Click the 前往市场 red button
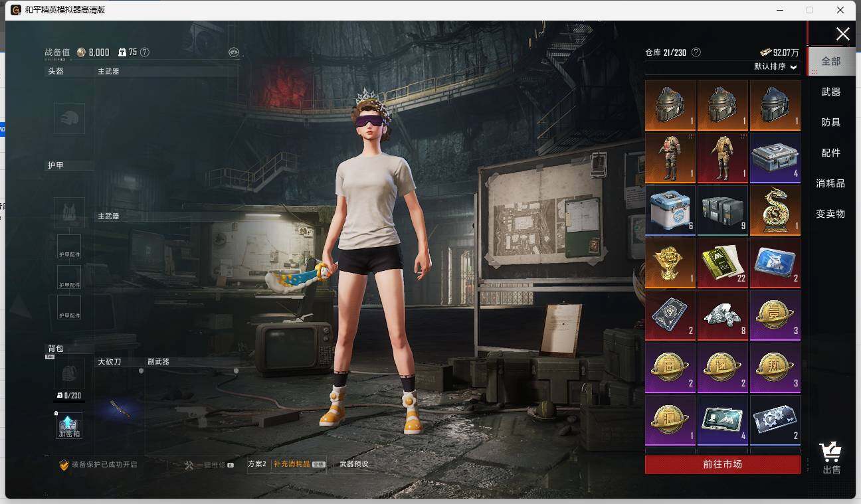 [723, 464]
